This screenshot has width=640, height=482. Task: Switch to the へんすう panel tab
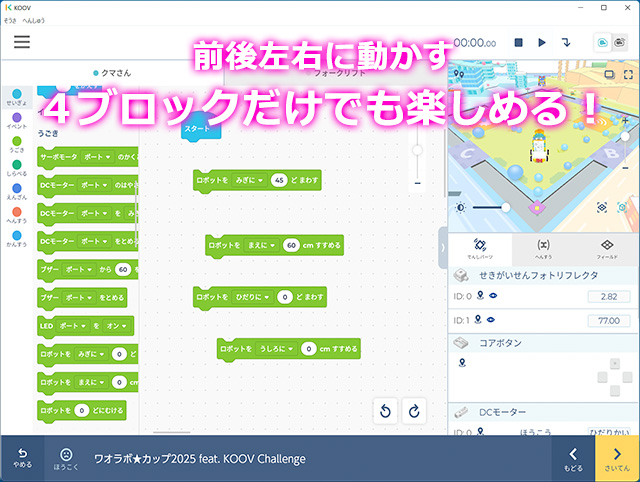543,249
